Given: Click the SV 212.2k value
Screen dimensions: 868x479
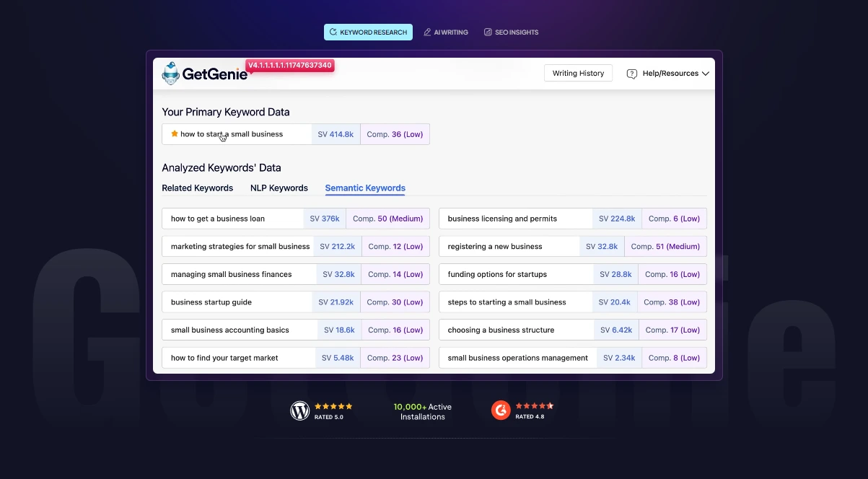Looking at the screenshot, I should pos(338,246).
